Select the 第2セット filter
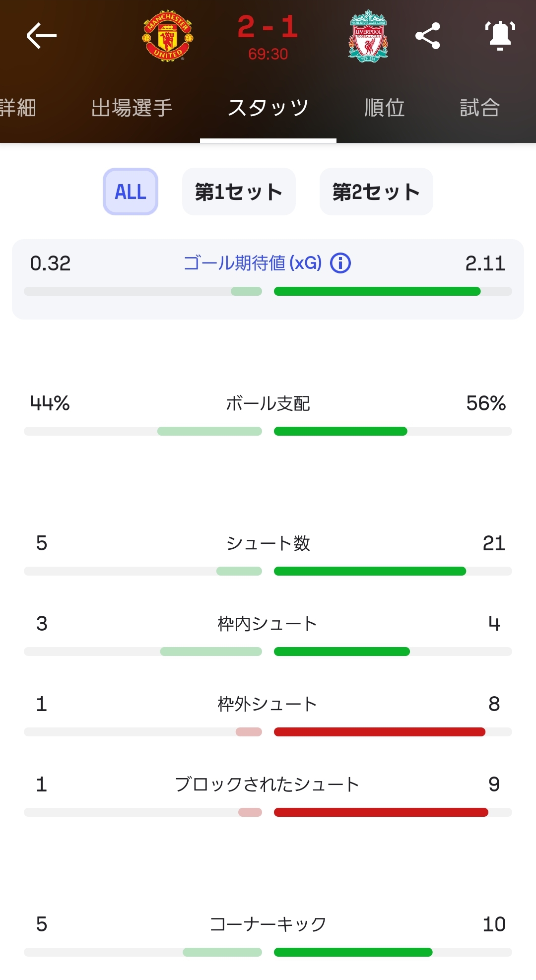Viewport: 536px width, 980px height. pos(376,192)
